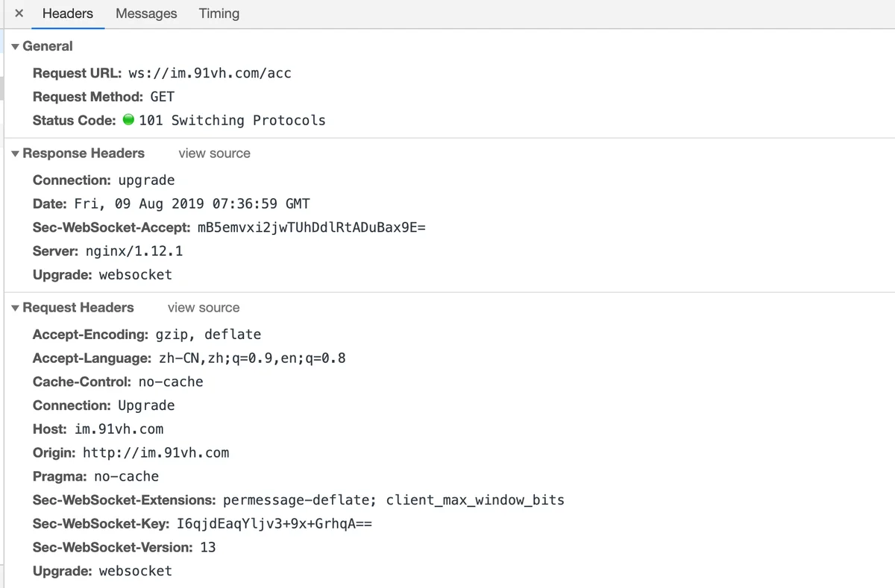The width and height of the screenshot is (895, 588).
Task: Select the Date header value
Action: (x=192, y=203)
